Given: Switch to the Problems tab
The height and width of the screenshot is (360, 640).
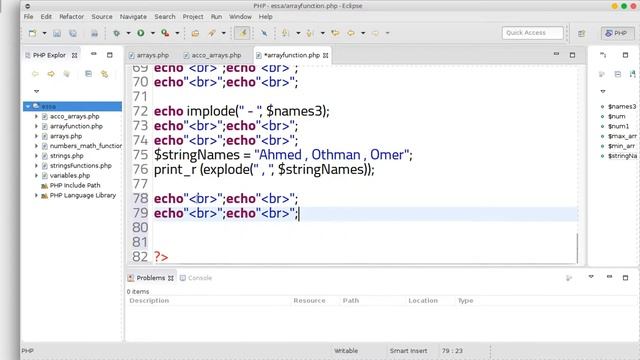Looking at the screenshot, I should coord(151,278).
